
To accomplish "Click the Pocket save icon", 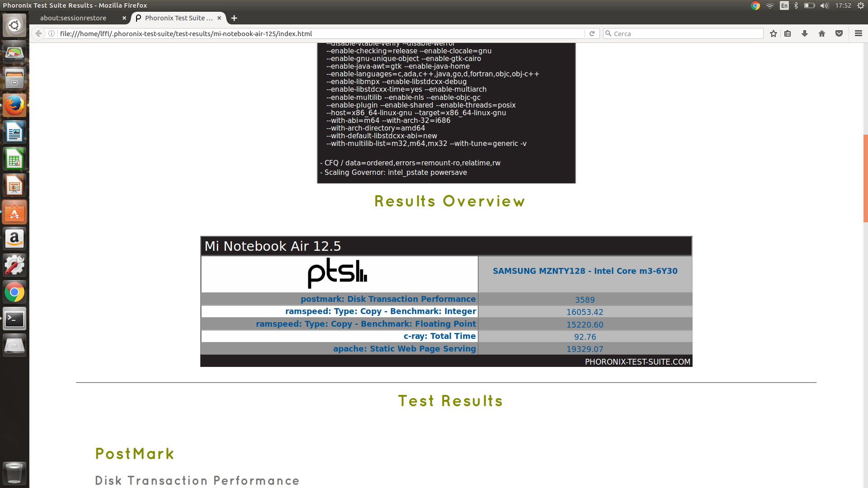I will pos(839,33).
